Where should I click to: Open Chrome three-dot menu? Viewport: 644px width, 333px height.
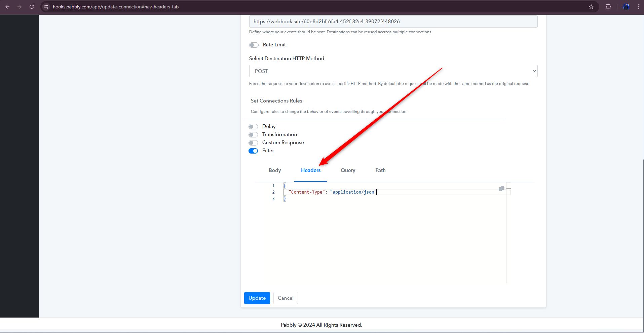click(x=638, y=7)
